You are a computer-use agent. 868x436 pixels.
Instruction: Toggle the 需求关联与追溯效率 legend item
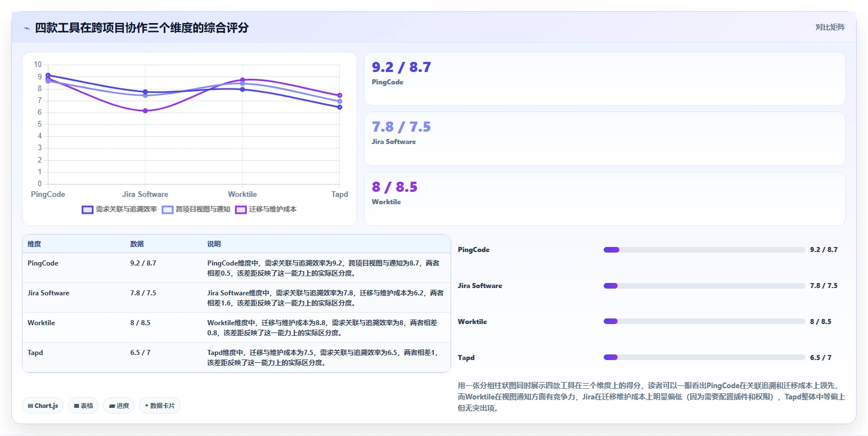click(119, 209)
